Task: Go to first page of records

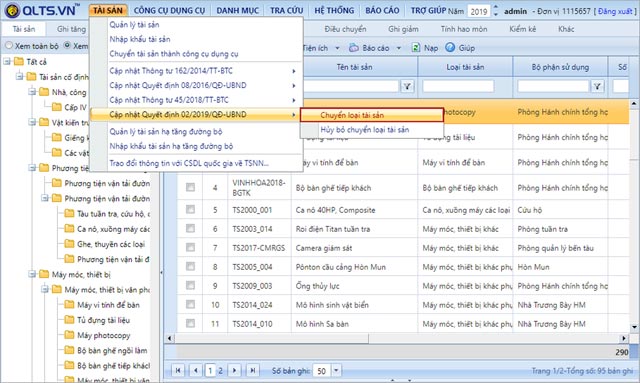Action: coord(178,370)
